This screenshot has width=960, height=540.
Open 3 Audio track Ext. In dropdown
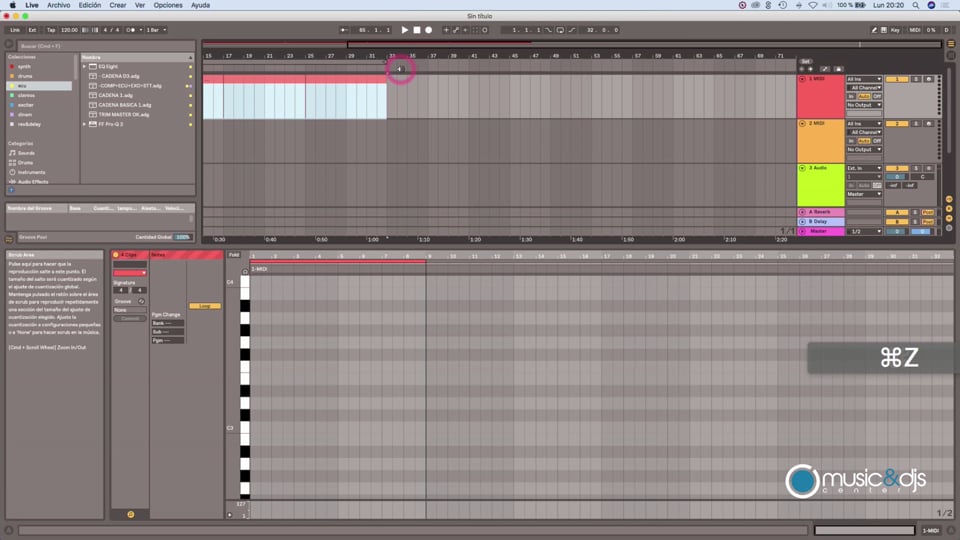click(x=864, y=168)
